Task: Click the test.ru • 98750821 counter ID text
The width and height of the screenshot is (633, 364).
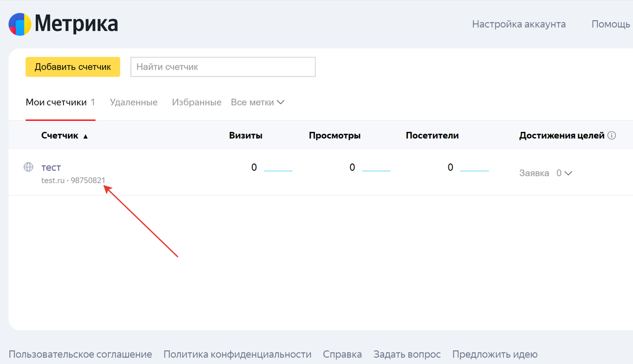Action: [x=73, y=180]
